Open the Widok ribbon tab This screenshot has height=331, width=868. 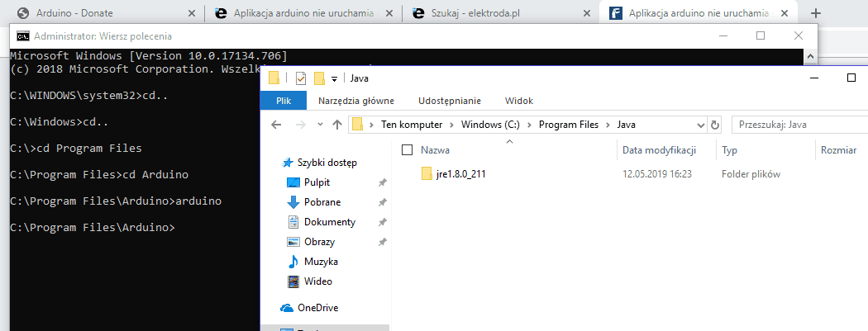click(x=518, y=101)
